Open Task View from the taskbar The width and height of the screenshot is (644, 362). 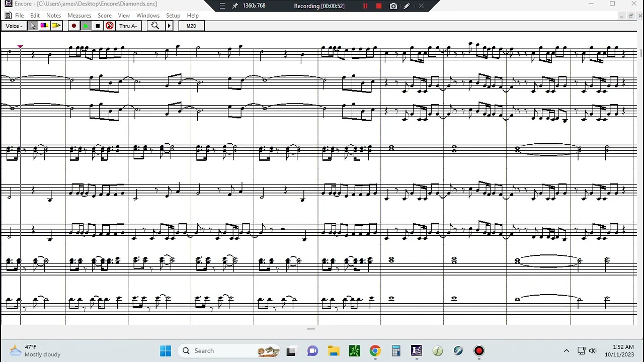(x=291, y=350)
